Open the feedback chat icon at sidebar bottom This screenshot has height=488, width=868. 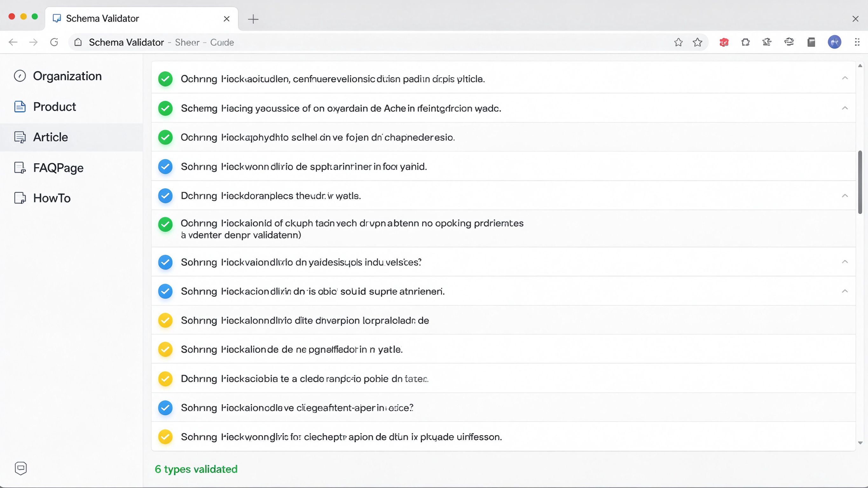point(21,468)
